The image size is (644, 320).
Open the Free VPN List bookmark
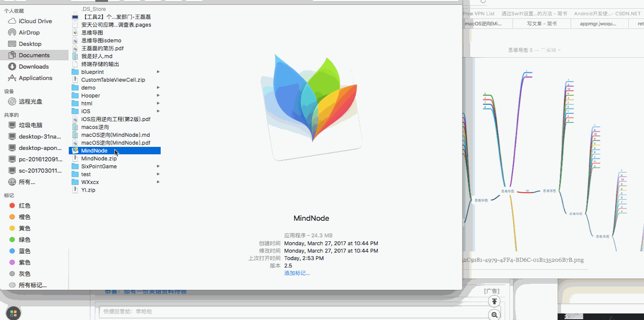point(479,14)
